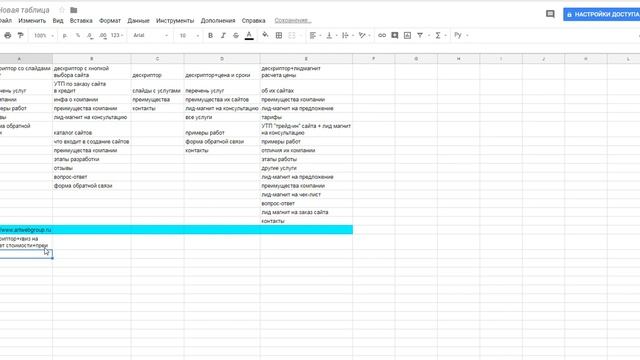Open the comments history icon
This screenshot has width=640, height=360.
550,14
